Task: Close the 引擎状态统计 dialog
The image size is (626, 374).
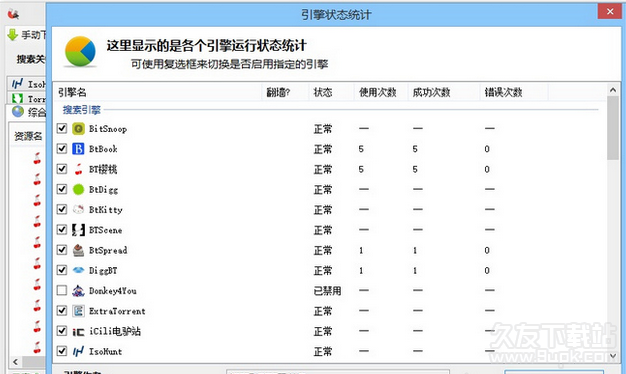Action: pos(610,12)
